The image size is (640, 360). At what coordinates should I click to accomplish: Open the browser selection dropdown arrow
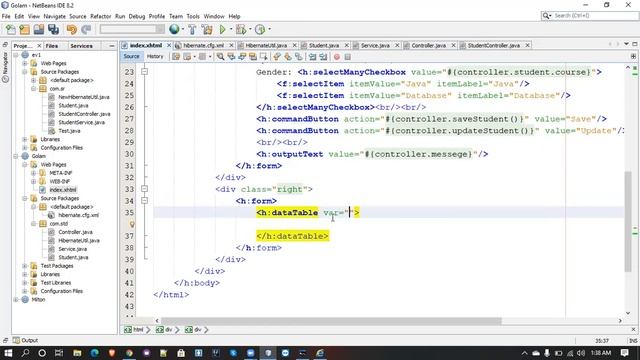pyautogui.click(x=182, y=29)
